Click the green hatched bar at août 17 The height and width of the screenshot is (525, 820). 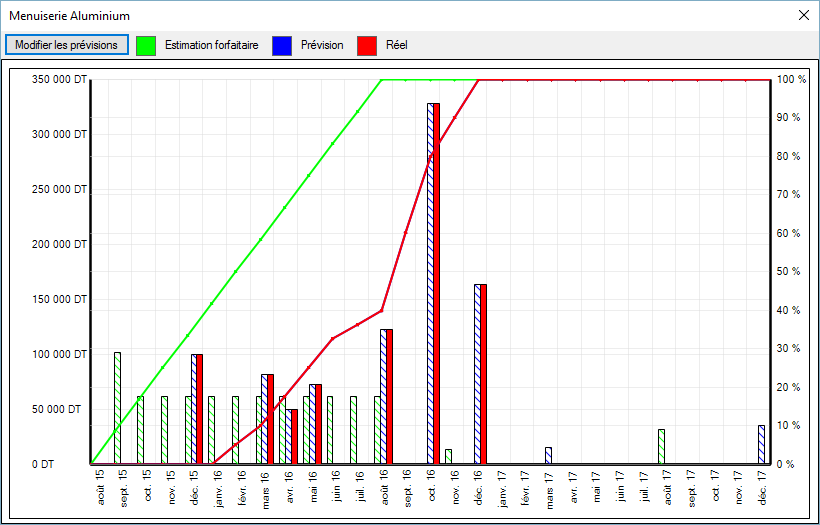click(x=662, y=447)
